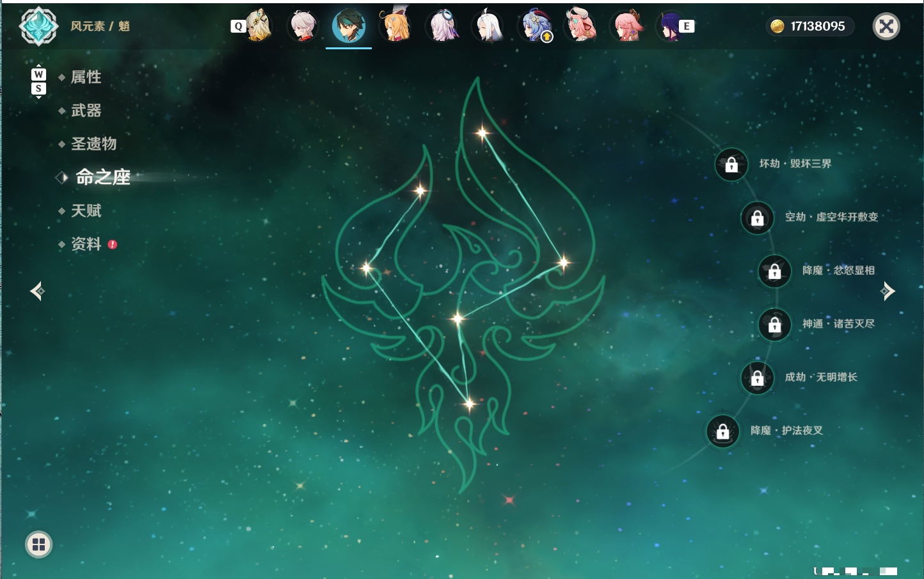
Task: Click the Anemo element emblem icon
Action: [x=39, y=26]
